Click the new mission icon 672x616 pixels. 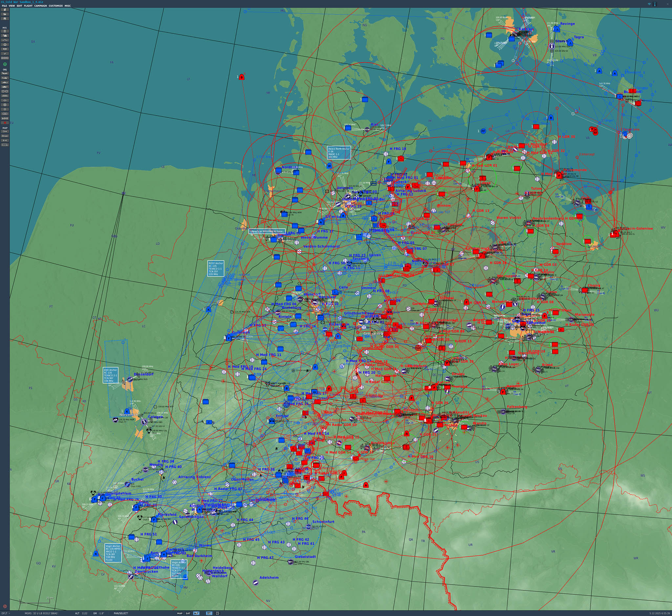pos(5,10)
